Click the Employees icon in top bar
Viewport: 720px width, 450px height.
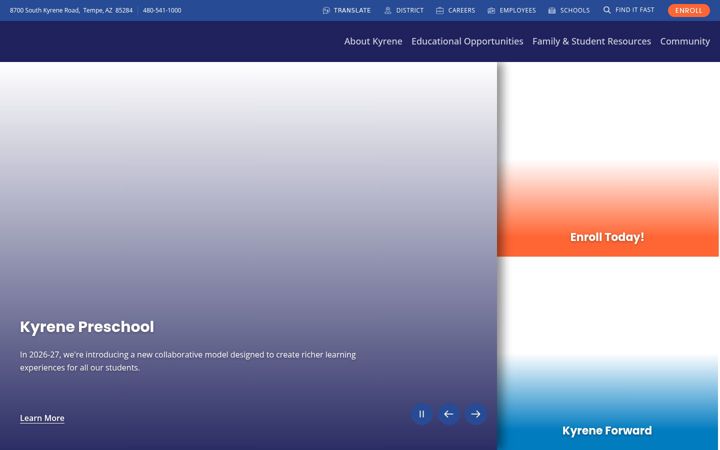pyautogui.click(x=491, y=10)
